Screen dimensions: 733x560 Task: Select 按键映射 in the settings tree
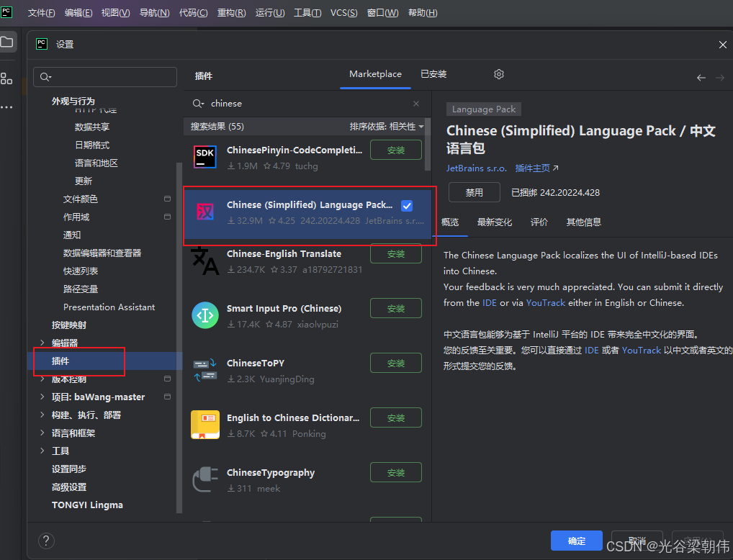click(x=68, y=325)
